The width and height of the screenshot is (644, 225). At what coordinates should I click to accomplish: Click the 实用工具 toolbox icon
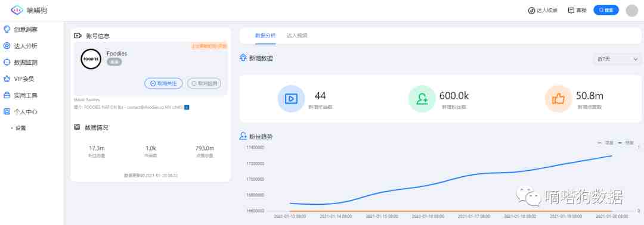tap(7, 95)
